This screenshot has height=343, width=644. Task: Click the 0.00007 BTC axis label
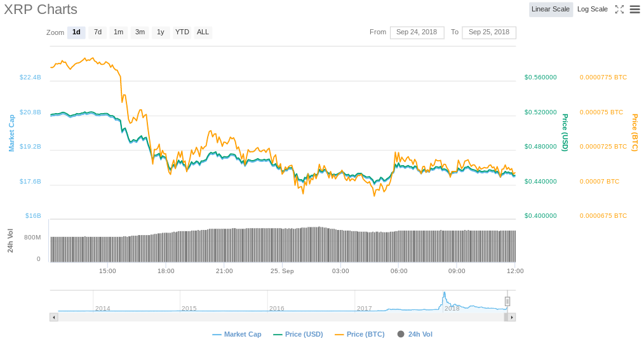tap(600, 181)
